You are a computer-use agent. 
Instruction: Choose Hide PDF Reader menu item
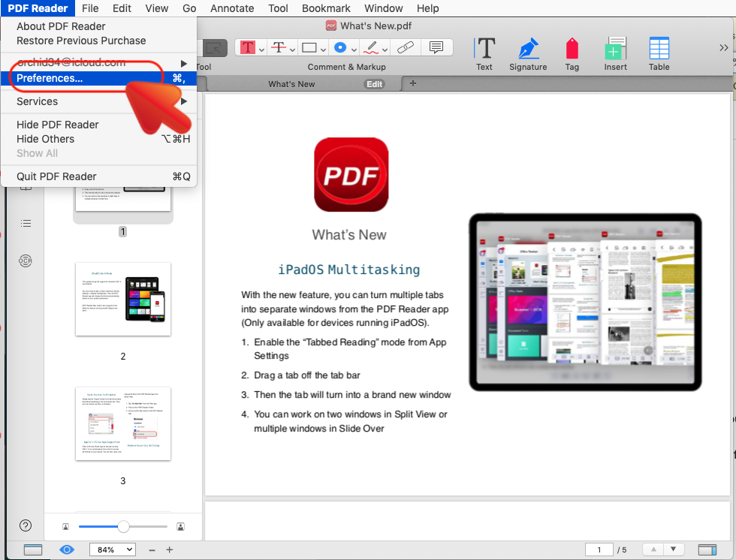tap(98, 125)
